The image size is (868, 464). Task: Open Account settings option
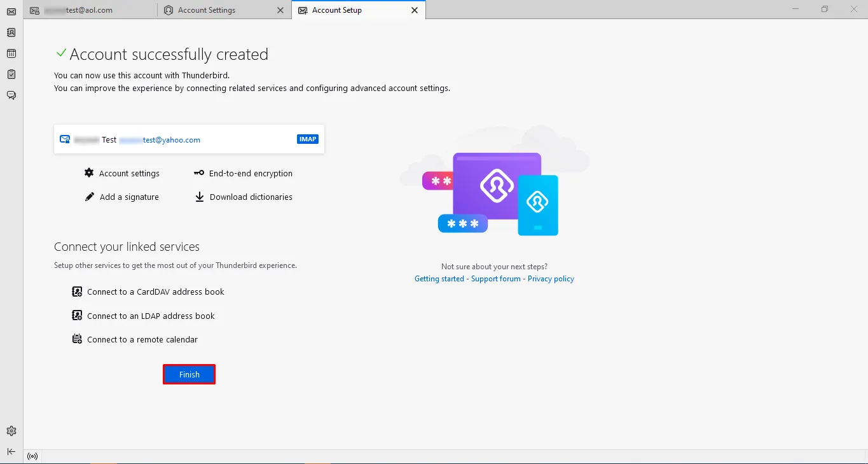point(129,173)
